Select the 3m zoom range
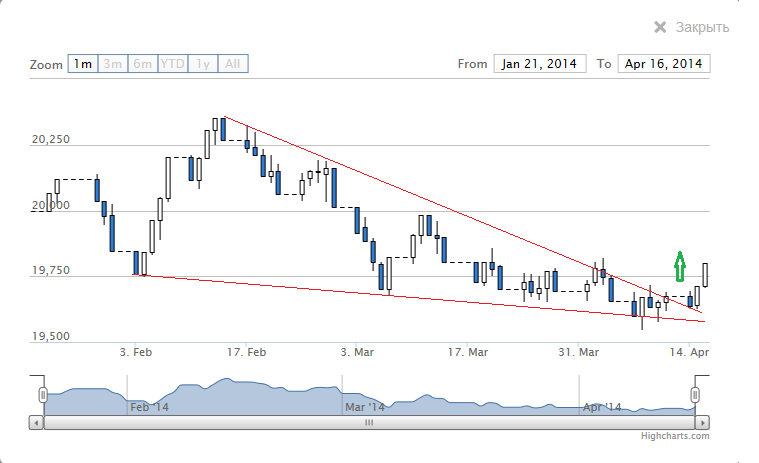Viewport: 759px width, 463px height. coord(113,64)
